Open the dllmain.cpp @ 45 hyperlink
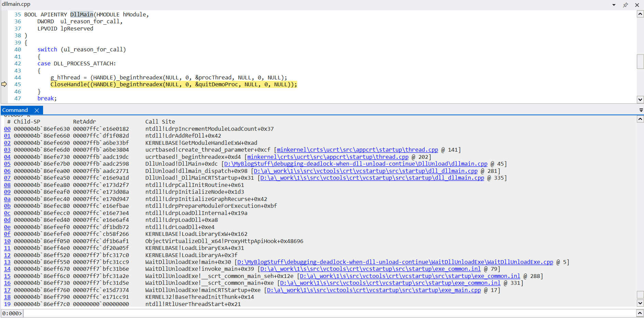Image resolution: width=644 pixels, height=318 pixels. (x=354, y=164)
